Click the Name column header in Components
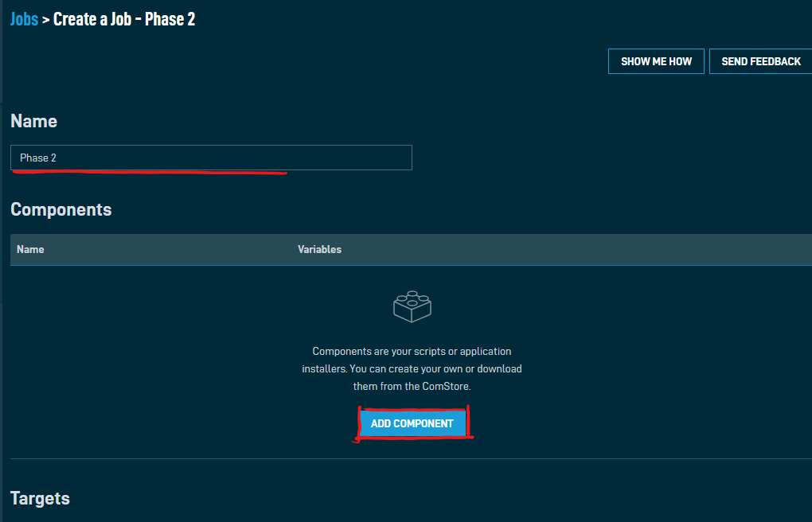Image resolution: width=812 pixels, height=522 pixels. point(30,250)
